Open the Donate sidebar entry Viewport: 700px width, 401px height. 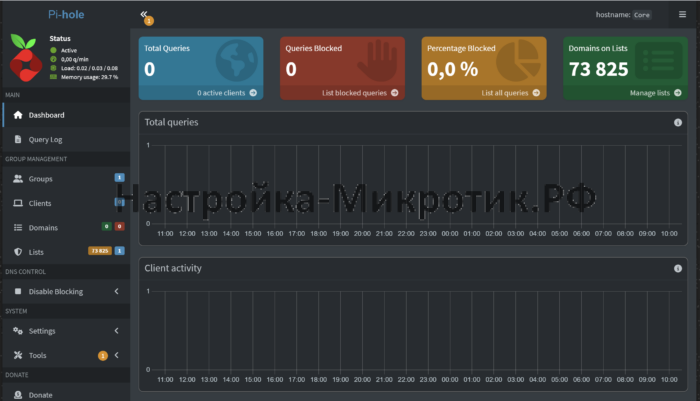(x=40, y=394)
